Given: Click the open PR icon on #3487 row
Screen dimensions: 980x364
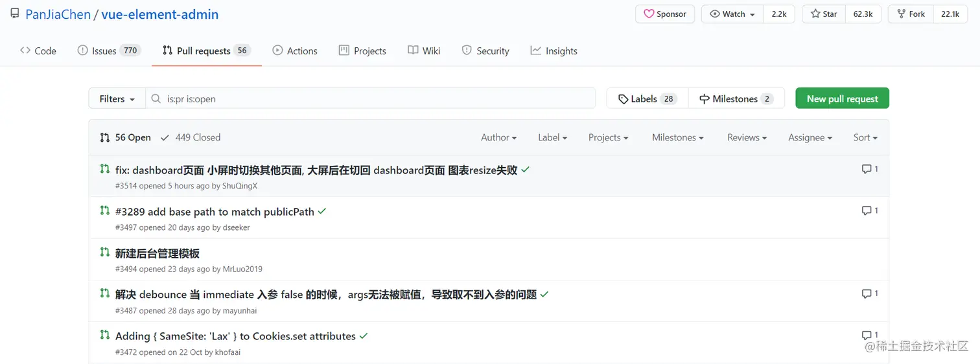Looking at the screenshot, I should pyautogui.click(x=104, y=293).
